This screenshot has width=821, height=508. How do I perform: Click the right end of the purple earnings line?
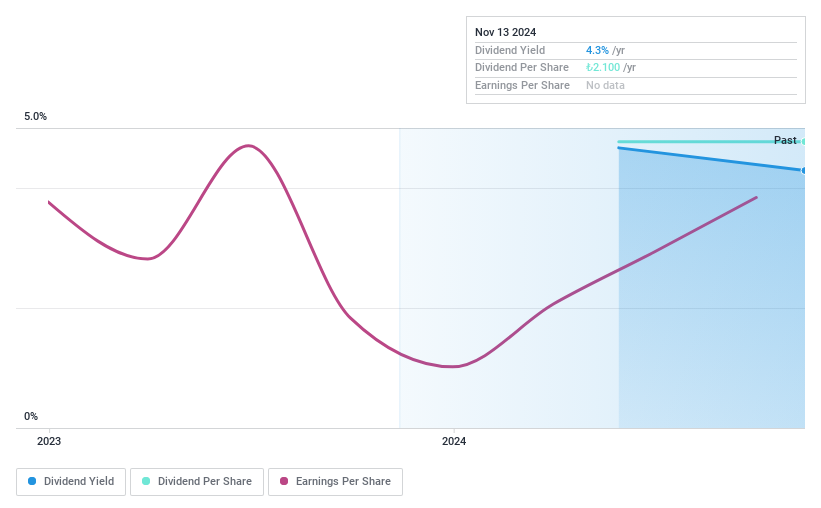756,197
